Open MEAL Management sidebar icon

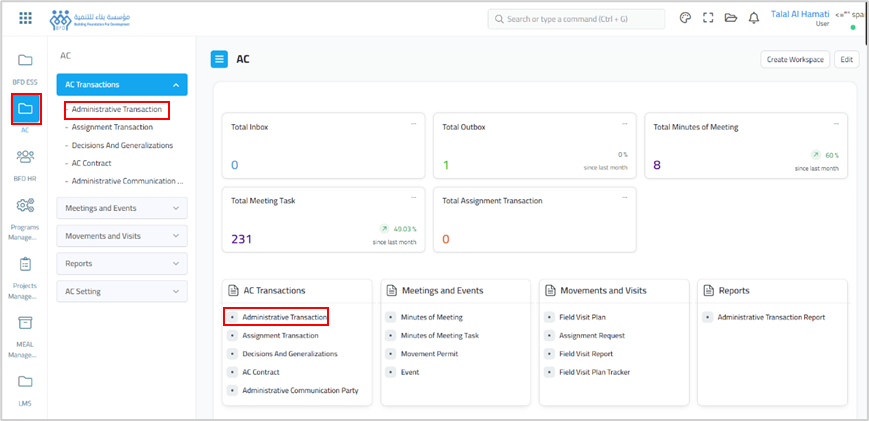(25, 322)
